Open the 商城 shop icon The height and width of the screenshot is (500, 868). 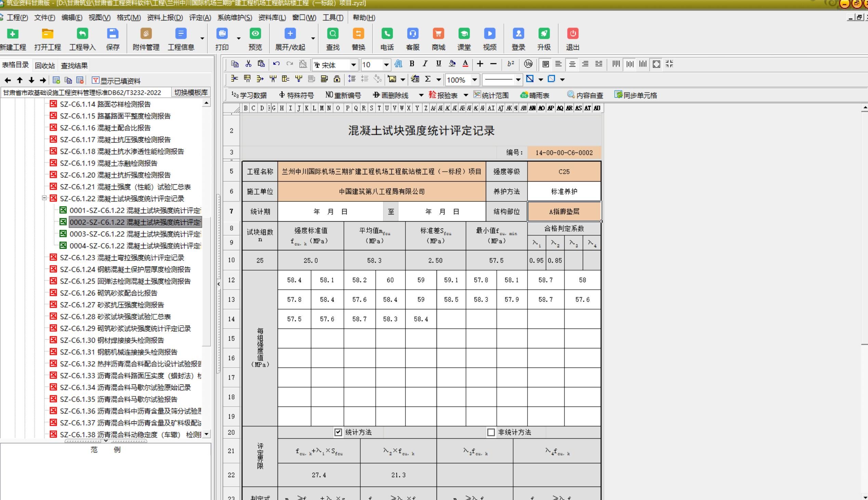click(438, 34)
